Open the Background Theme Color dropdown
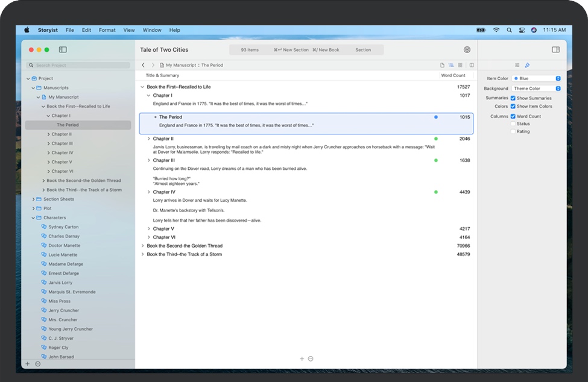This screenshot has width=588, height=382. click(536, 89)
